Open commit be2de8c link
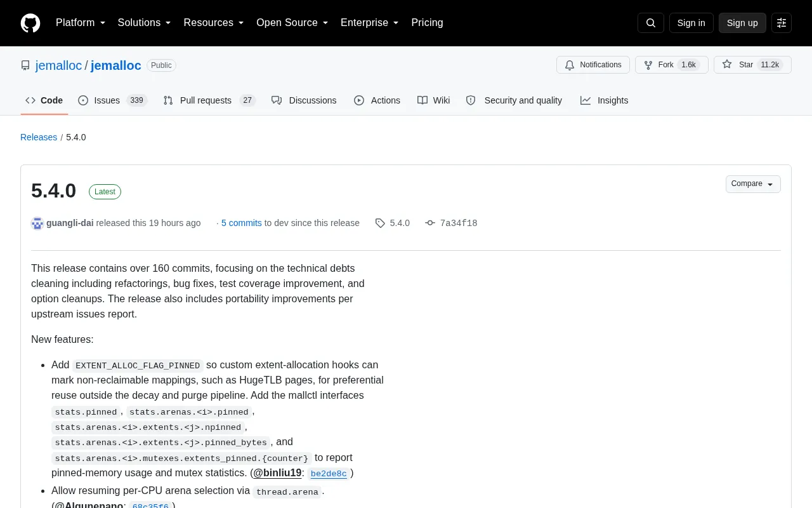 (329, 473)
